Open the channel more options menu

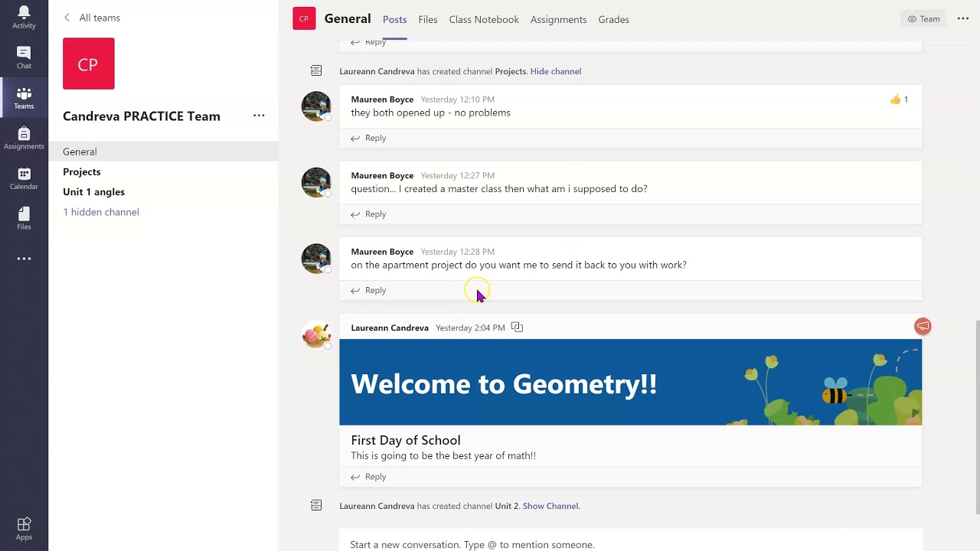pos(963,19)
